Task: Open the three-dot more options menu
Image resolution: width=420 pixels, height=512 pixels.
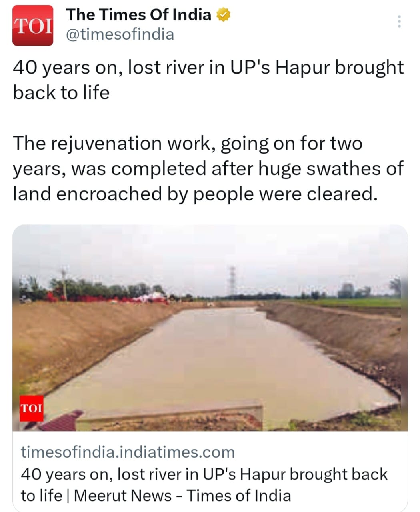Action: (x=399, y=21)
